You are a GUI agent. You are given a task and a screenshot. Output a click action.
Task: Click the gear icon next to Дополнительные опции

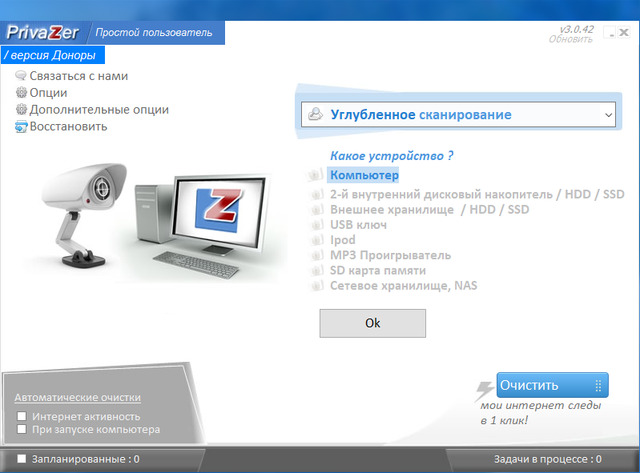[x=21, y=109]
